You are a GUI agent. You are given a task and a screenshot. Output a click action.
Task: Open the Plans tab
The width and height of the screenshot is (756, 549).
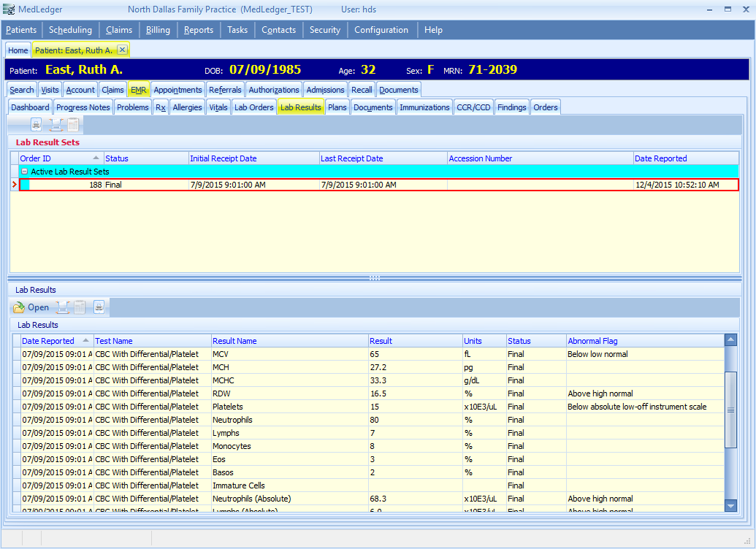(337, 107)
